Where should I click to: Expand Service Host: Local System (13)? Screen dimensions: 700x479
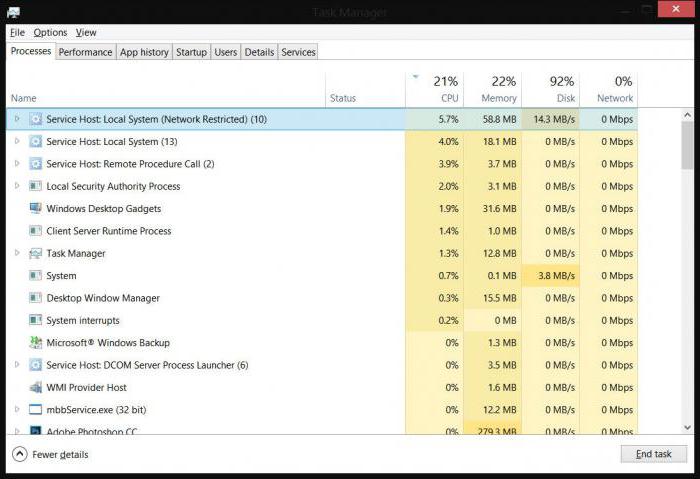pos(17,141)
